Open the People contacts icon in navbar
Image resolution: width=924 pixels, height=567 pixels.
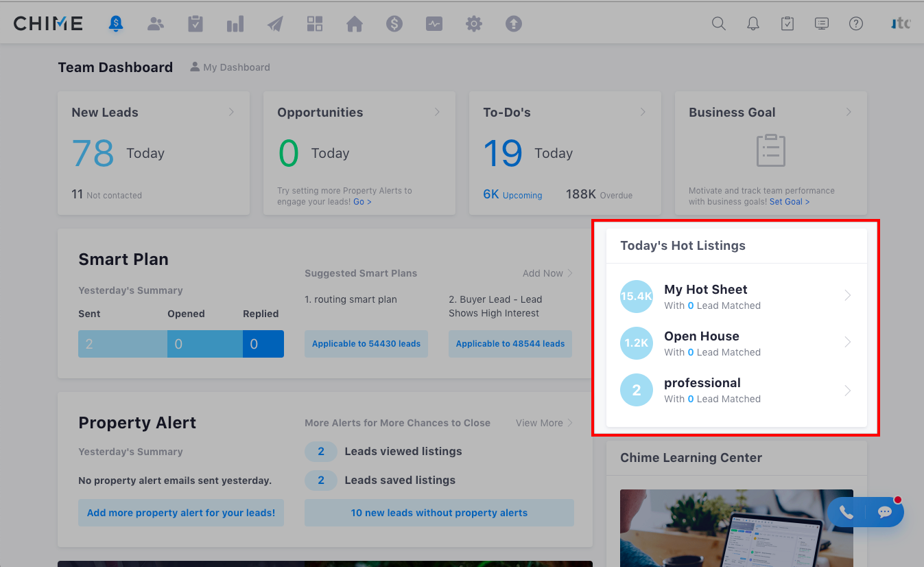point(156,24)
